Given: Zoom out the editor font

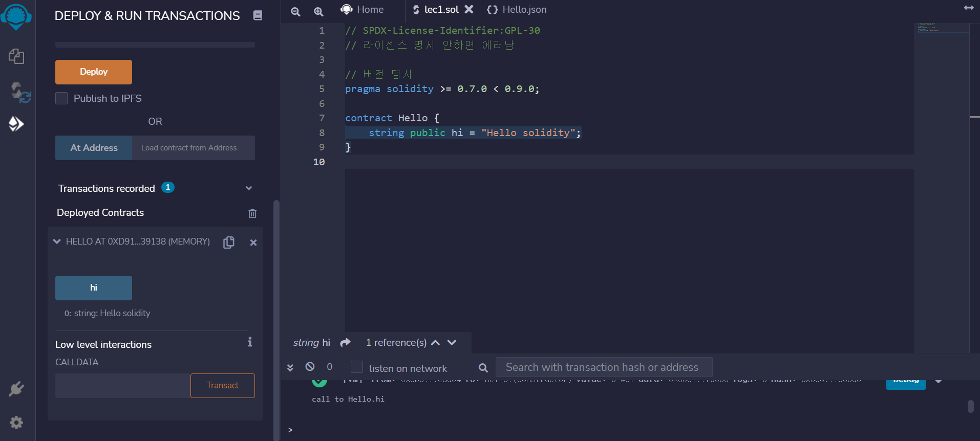Looking at the screenshot, I should pos(295,11).
